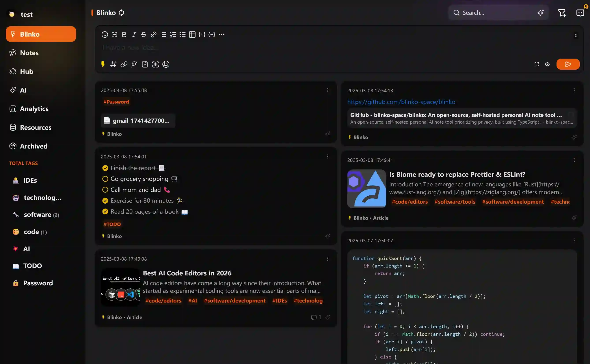Open the Analytics sidebar item
590x364 pixels.
34,109
